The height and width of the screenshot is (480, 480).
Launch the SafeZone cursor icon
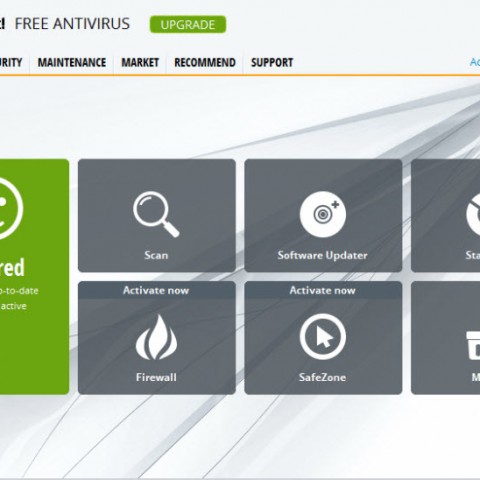[323, 337]
